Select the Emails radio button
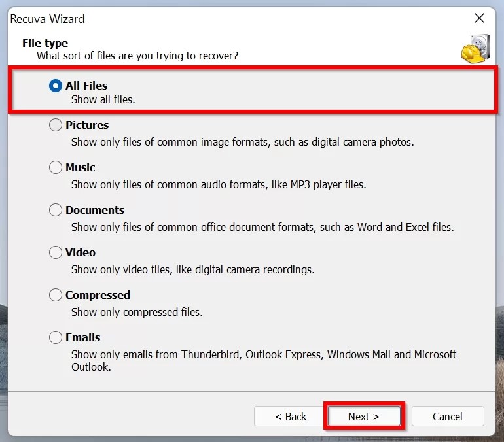The image size is (504, 442). coord(55,337)
